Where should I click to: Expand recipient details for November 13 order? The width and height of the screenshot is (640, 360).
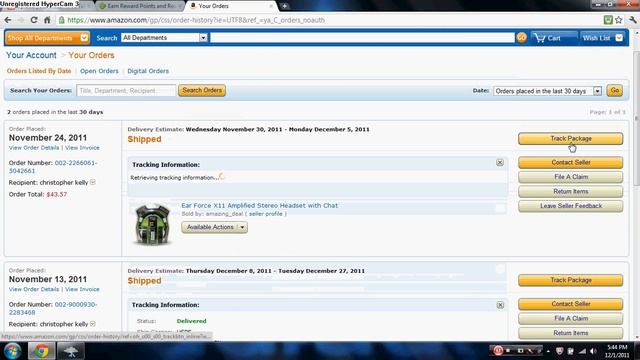point(93,324)
